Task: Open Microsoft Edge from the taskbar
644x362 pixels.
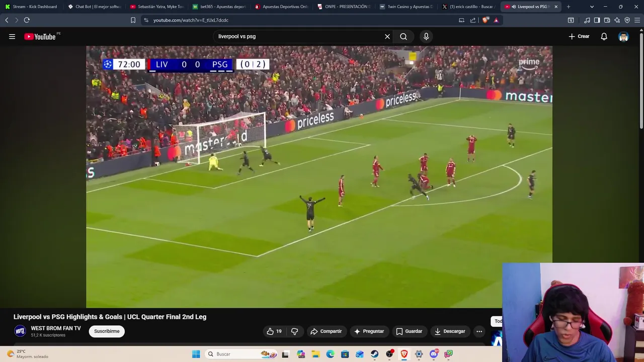Action: (330, 354)
